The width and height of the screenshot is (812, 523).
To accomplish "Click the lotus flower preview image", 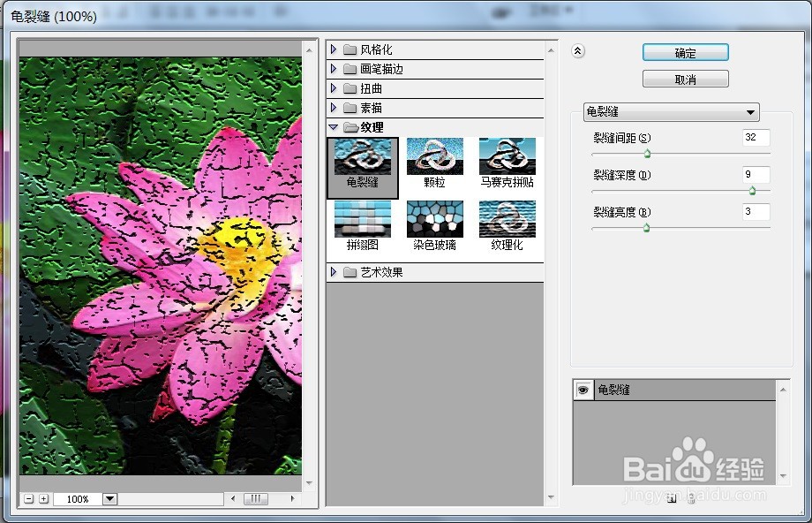I will pyautogui.click(x=161, y=266).
